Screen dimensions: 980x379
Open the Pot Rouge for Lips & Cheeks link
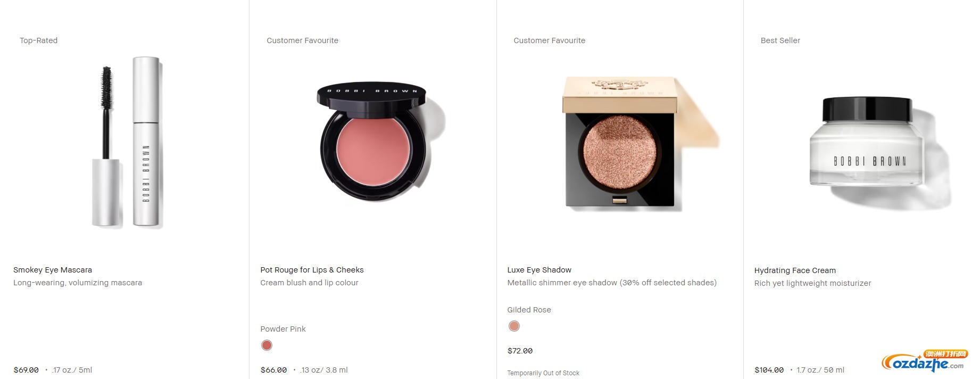pos(312,270)
